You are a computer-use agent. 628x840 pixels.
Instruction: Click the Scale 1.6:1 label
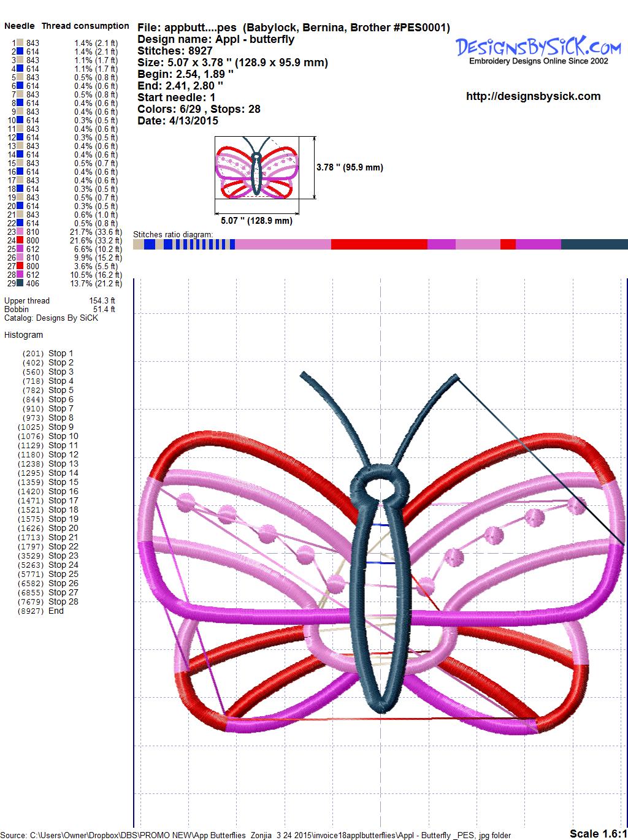[597, 833]
